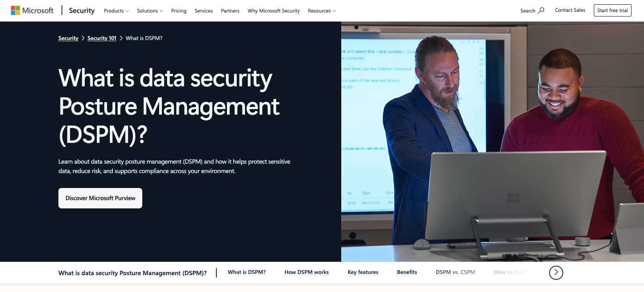The image size is (644, 292).
Task: Open the Contact Sales link
Action: [x=570, y=10]
